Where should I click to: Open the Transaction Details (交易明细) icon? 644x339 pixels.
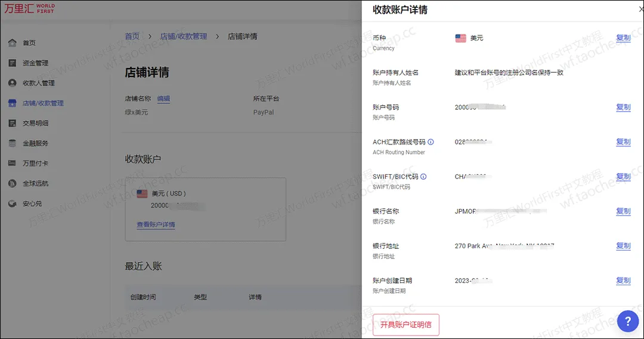[12, 124]
